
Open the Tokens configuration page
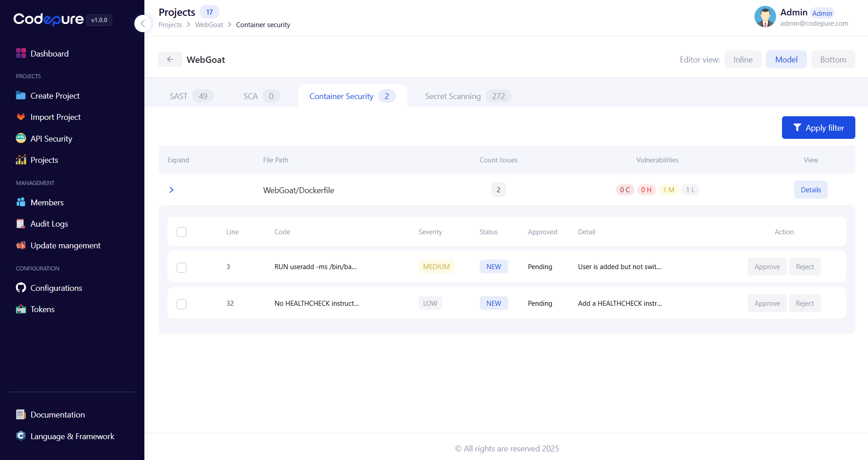(x=43, y=309)
